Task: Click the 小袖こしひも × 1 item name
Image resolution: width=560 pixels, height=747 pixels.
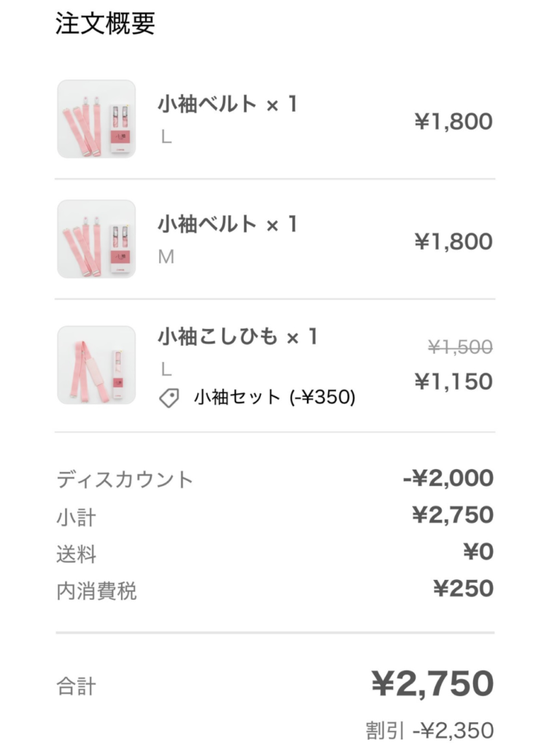Action: 238,337
